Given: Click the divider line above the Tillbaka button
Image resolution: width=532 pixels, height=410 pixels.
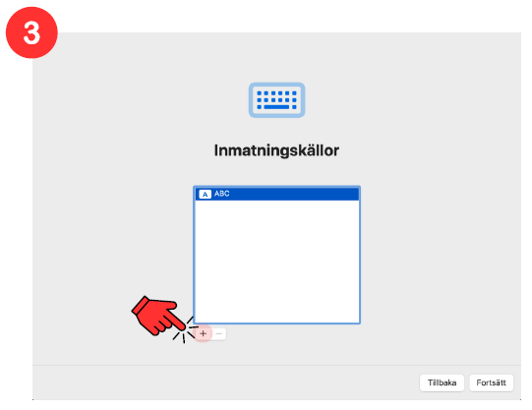Looking at the screenshot, I should [276, 365].
